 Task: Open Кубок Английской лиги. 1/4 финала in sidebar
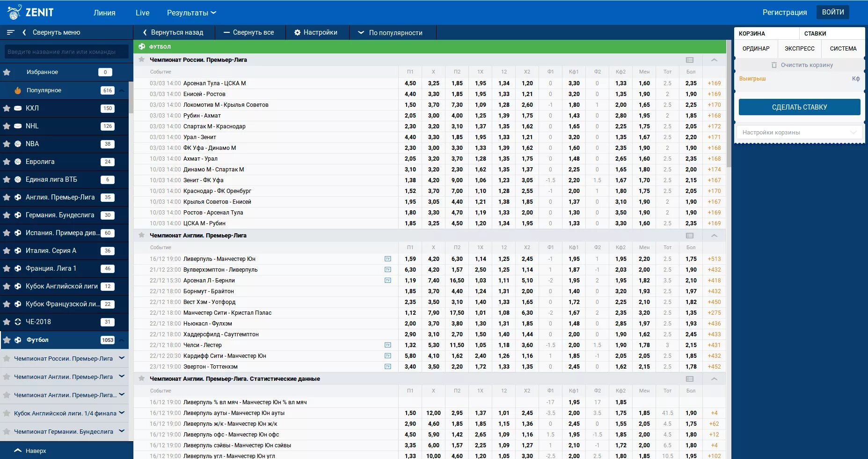(x=65, y=413)
